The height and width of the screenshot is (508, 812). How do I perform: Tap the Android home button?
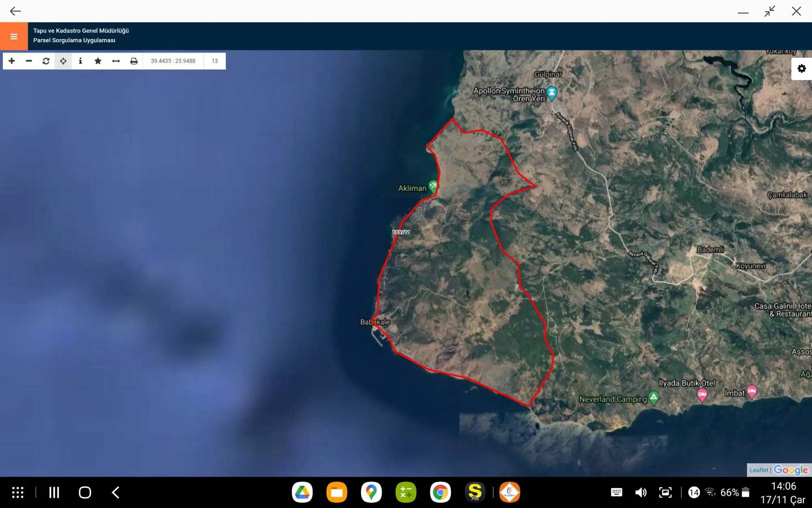point(85,492)
